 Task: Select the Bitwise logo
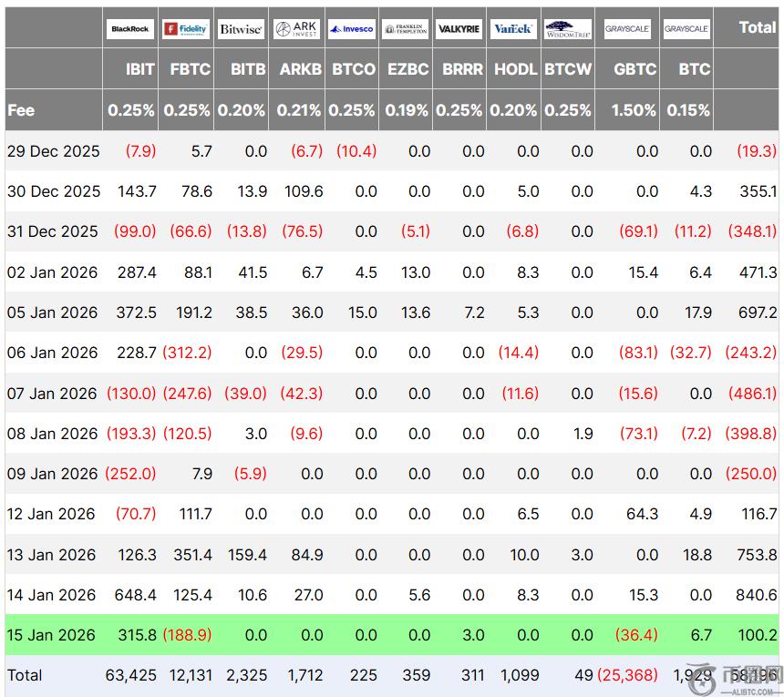pyautogui.click(x=242, y=29)
